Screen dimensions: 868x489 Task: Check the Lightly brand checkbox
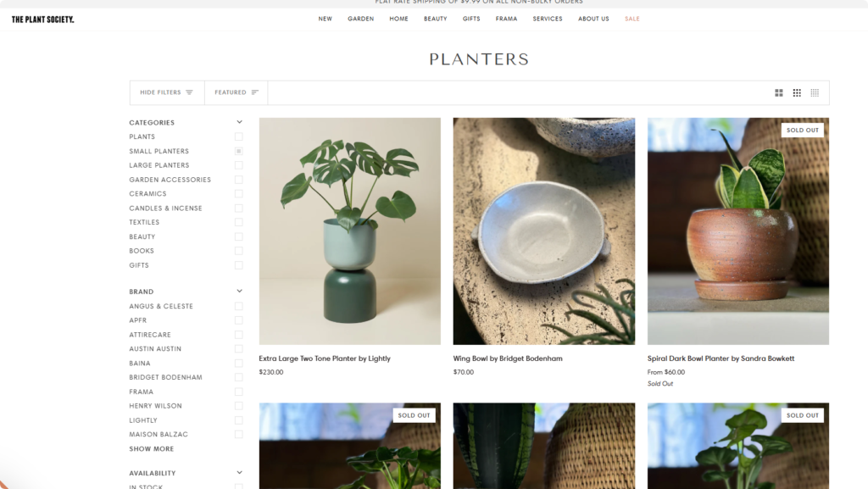[x=238, y=420]
